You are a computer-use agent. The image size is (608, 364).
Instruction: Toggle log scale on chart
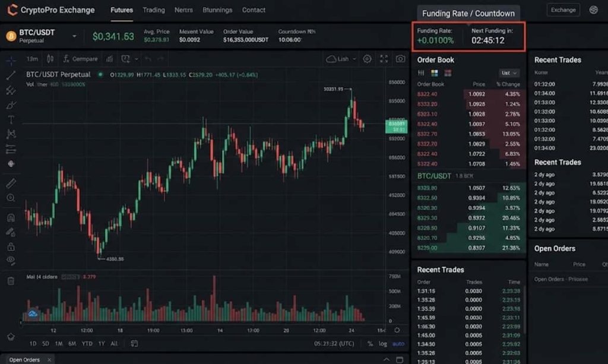click(x=384, y=344)
